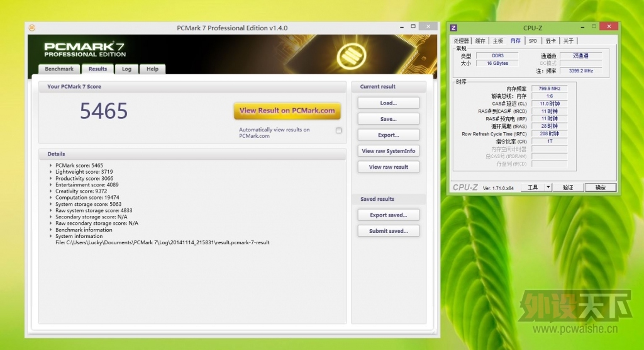
Task: Click View Result on PCMark.com button
Action: pos(287,111)
